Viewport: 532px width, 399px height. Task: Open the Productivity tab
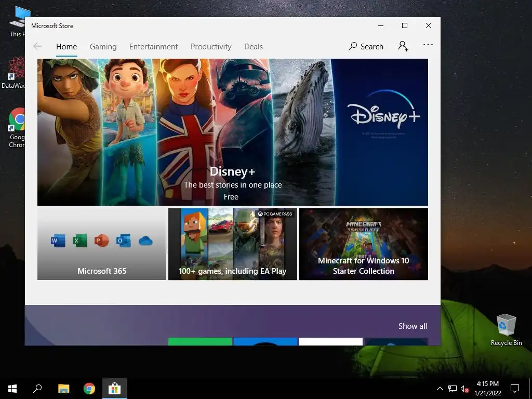[211, 46]
